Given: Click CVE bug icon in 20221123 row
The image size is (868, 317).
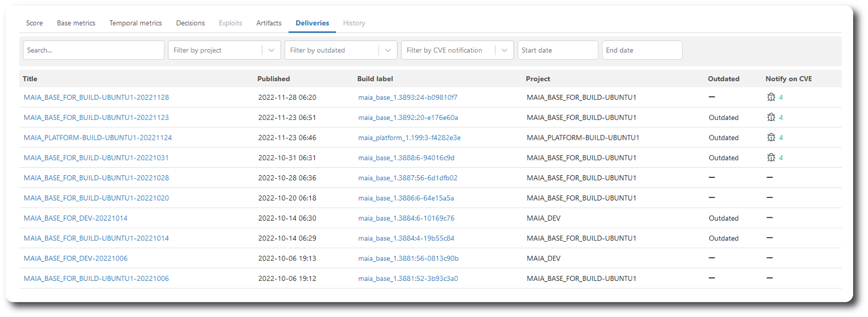Looking at the screenshot, I should click(771, 118).
